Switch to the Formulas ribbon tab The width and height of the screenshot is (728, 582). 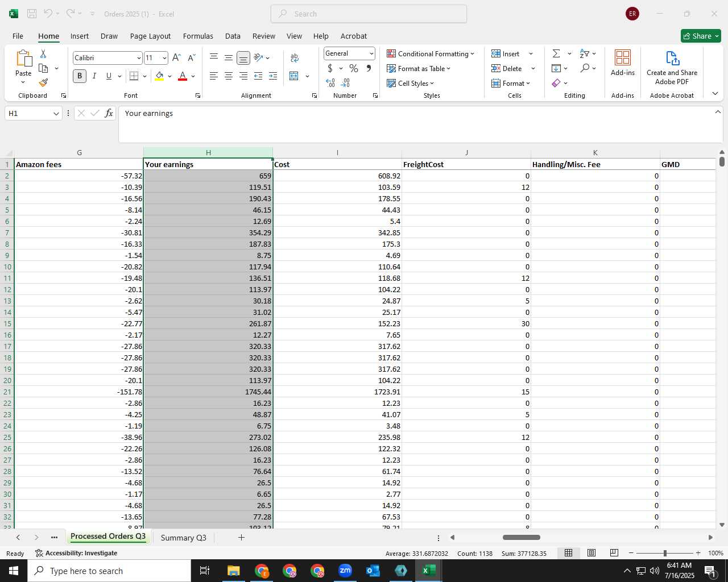point(198,36)
